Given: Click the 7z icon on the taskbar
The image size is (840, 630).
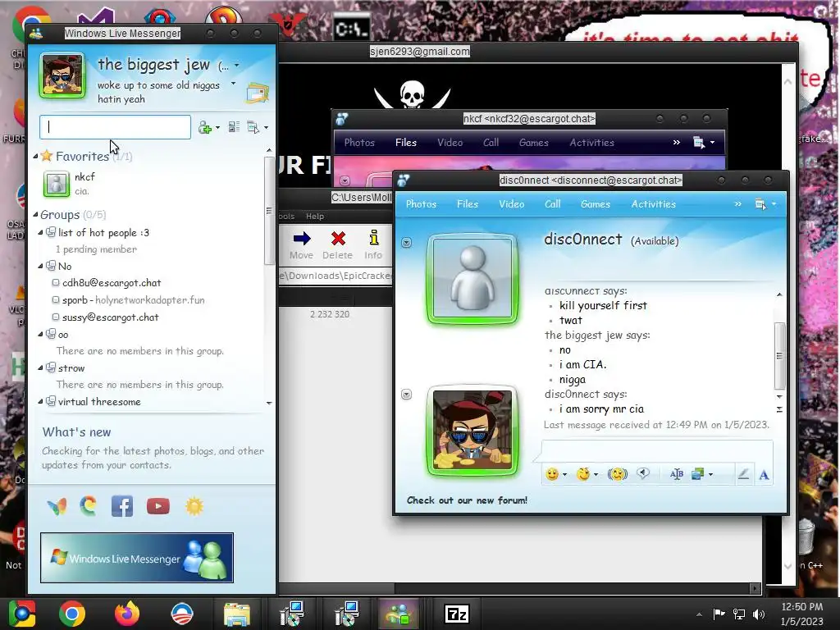Looking at the screenshot, I should (x=456, y=614).
